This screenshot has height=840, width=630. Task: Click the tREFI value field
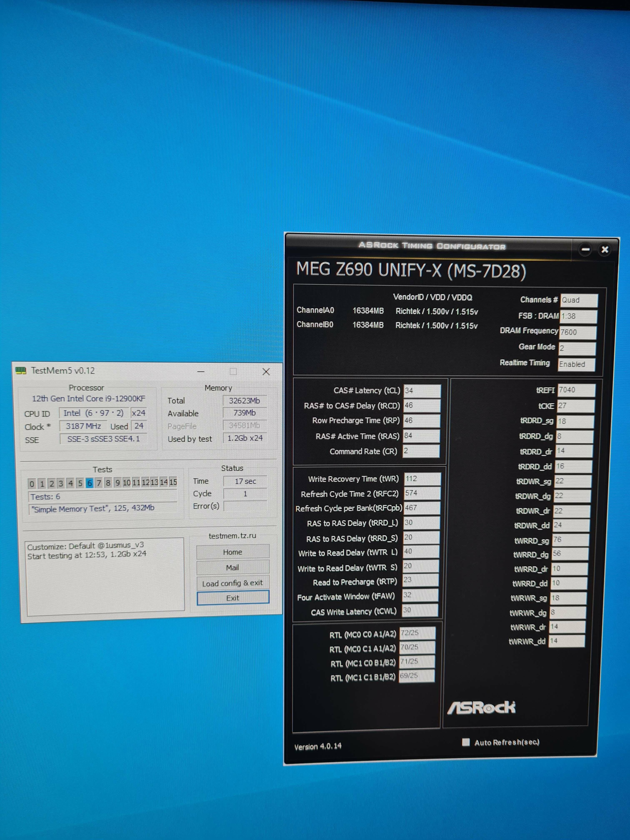click(576, 390)
